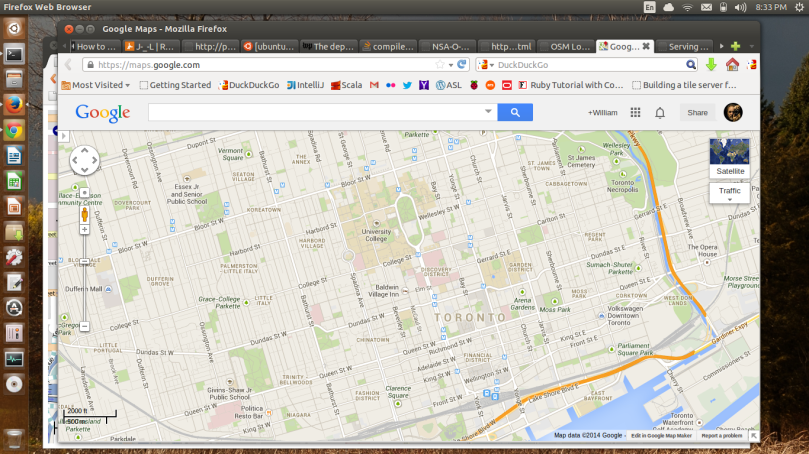
Task: Open the DuckDuckGo bookmark
Action: tap(249, 85)
